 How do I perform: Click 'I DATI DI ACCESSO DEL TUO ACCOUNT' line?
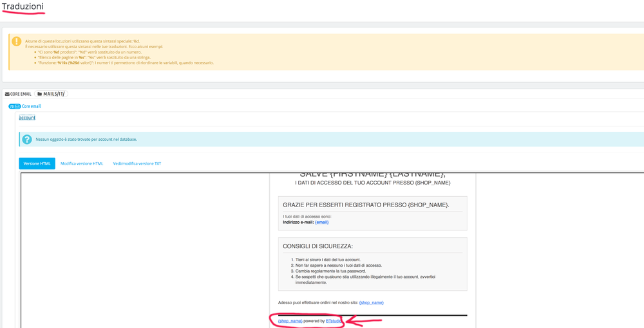[x=373, y=183]
